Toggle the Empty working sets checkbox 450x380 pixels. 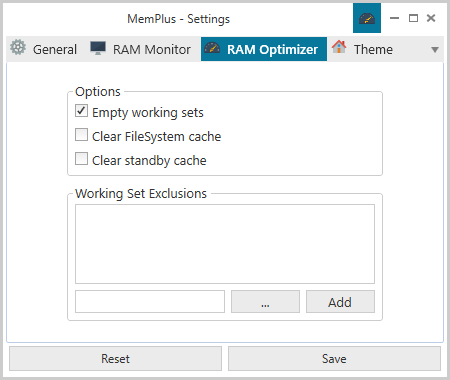(x=81, y=111)
